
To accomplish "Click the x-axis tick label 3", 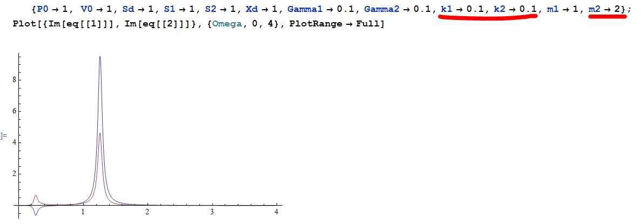I will pos(212,212).
